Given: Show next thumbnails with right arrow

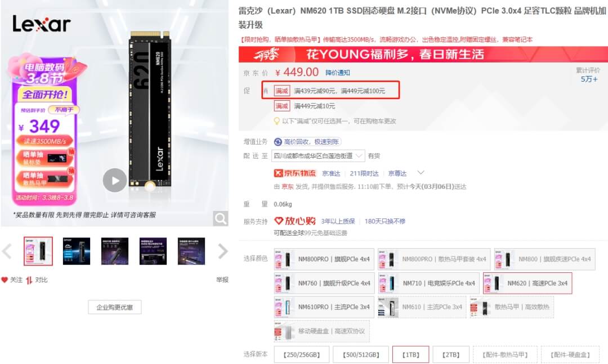Looking at the screenshot, I should pos(222,251).
